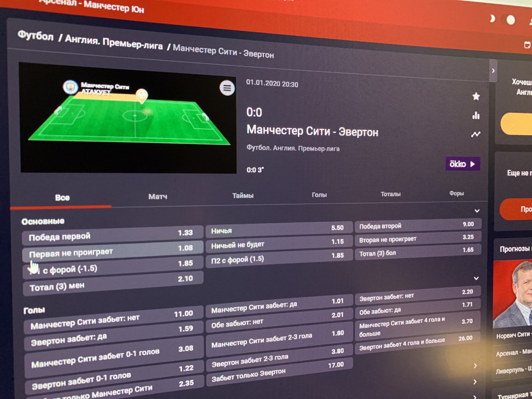Screen dimensions: 532x399
Task: Select Обе забьют: нет at 2.01
Action: coord(279,320)
